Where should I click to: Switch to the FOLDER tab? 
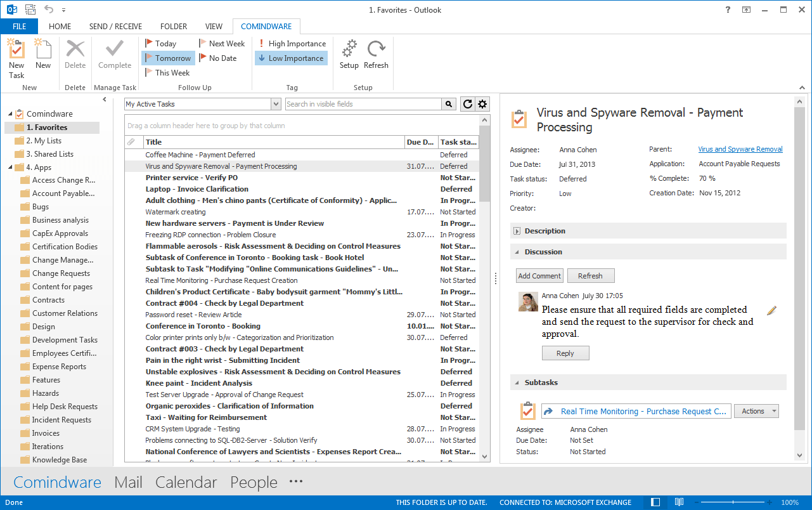click(x=174, y=27)
